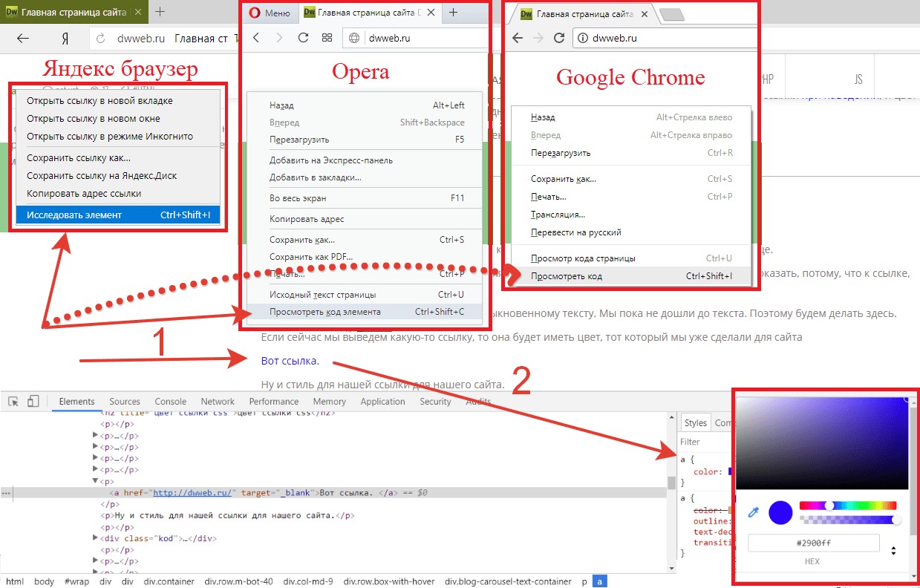Screen dimensions: 920x588
Task: Open Opera's Speed Dial grid icon
Action: coord(327,38)
